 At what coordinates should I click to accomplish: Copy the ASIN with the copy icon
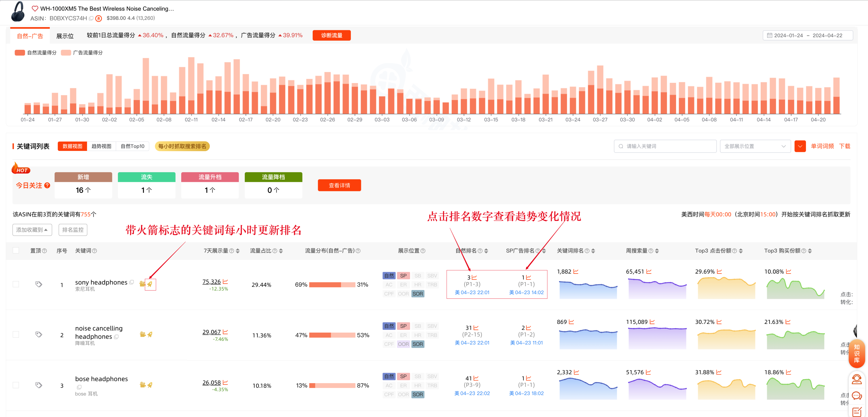(x=91, y=18)
